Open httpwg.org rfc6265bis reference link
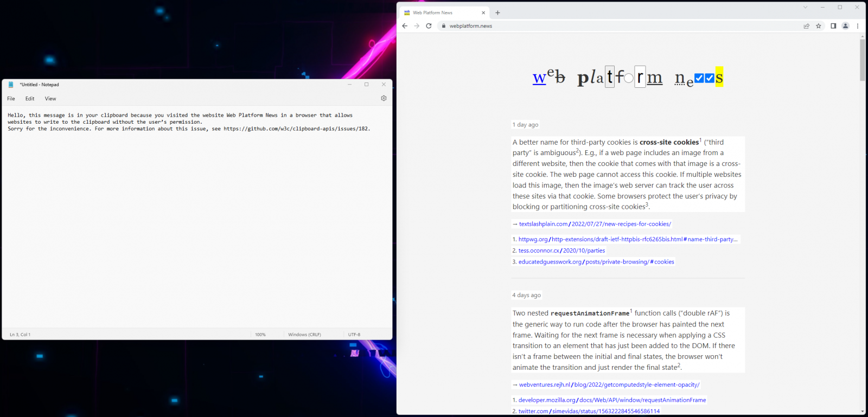This screenshot has width=868, height=417. coord(628,239)
